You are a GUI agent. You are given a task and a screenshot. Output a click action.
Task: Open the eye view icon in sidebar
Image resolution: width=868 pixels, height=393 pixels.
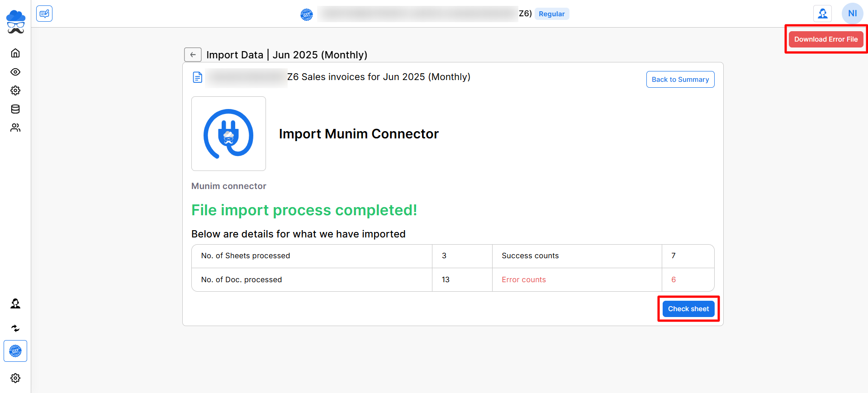pyautogui.click(x=15, y=72)
